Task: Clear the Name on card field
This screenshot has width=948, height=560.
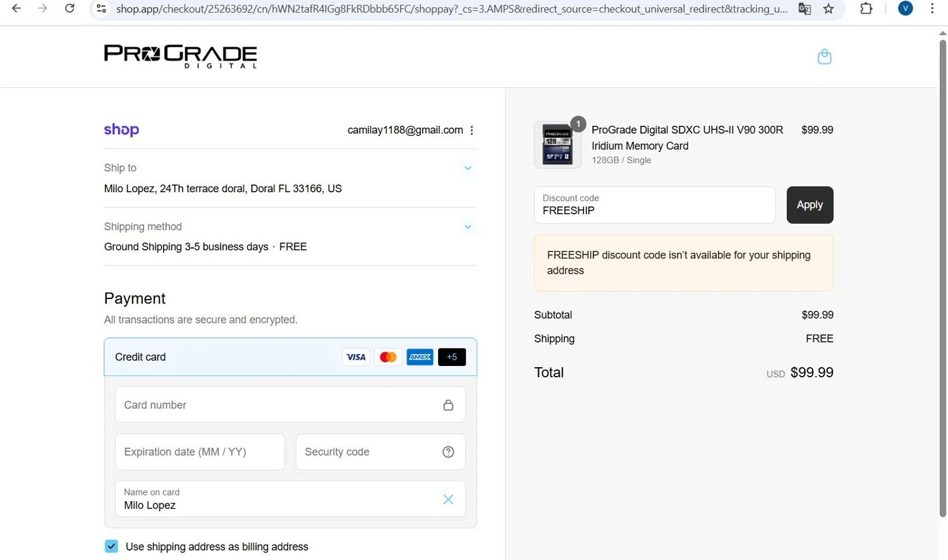Action: [448, 499]
